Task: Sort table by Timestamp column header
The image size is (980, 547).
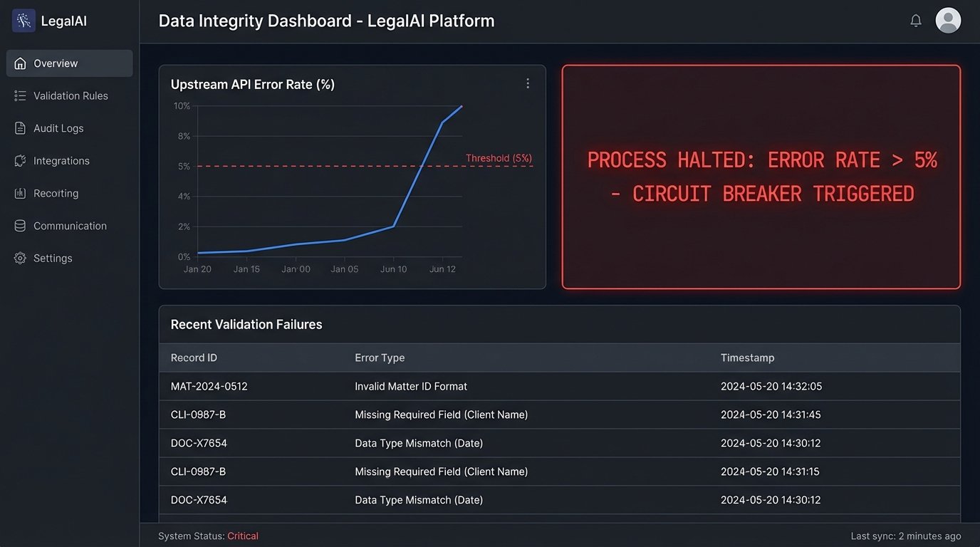Action: tap(747, 358)
